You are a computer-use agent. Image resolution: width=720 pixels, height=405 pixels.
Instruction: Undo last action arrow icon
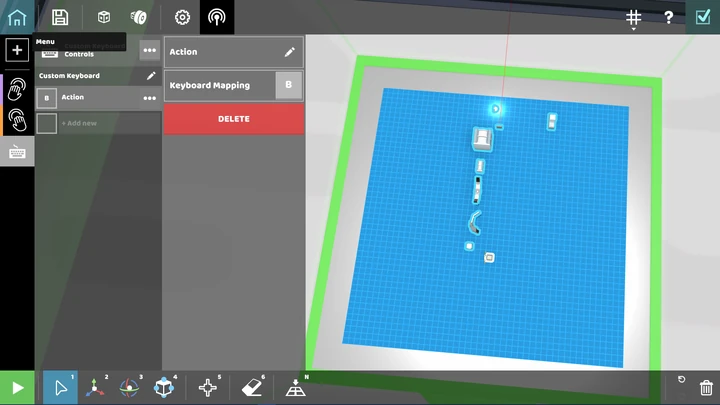(681, 379)
